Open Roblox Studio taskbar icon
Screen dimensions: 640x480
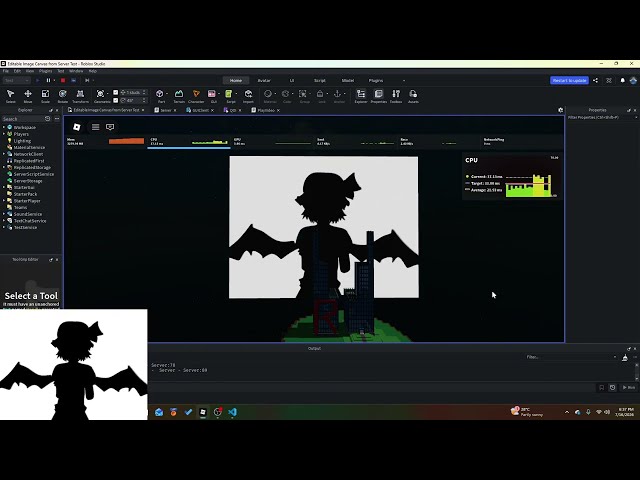click(203, 412)
